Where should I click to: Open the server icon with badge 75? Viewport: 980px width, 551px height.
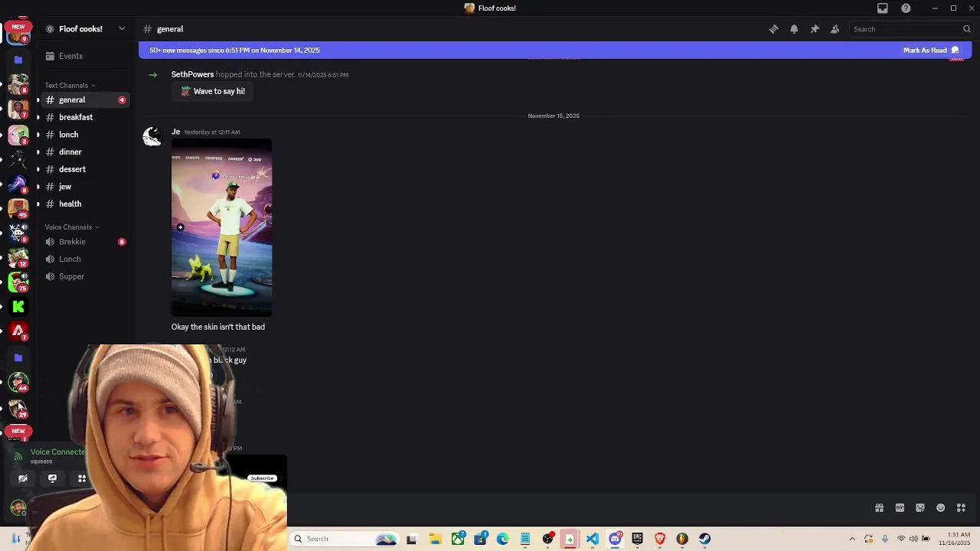coord(18,282)
